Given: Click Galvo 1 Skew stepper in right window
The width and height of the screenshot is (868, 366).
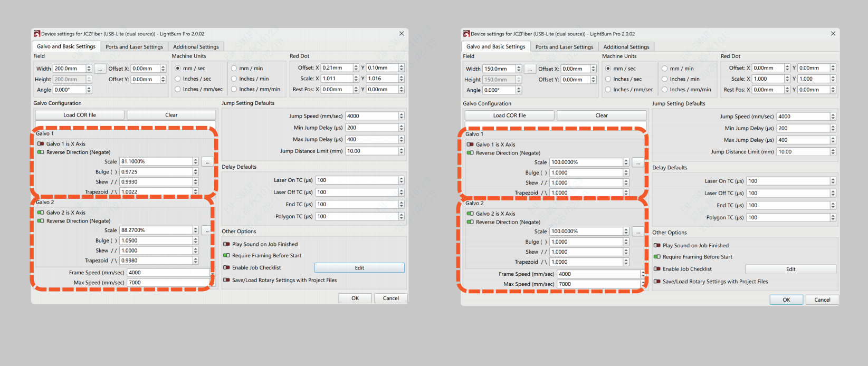Looking at the screenshot, I should point(626,183).
